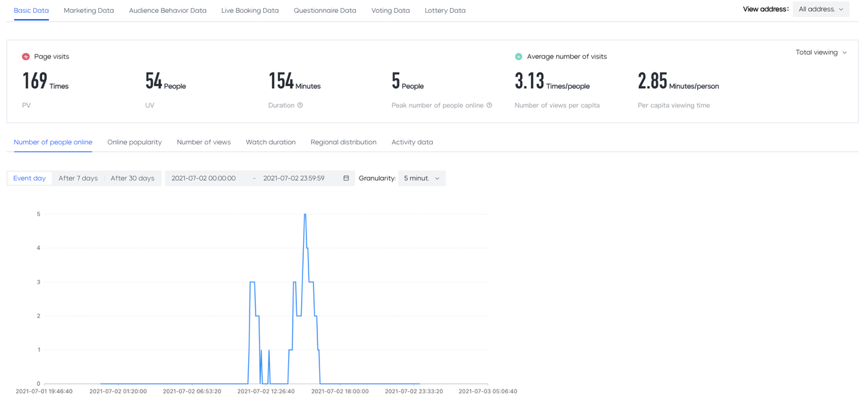
Task: Click the red Page visits icon
Action: [26, 57]
